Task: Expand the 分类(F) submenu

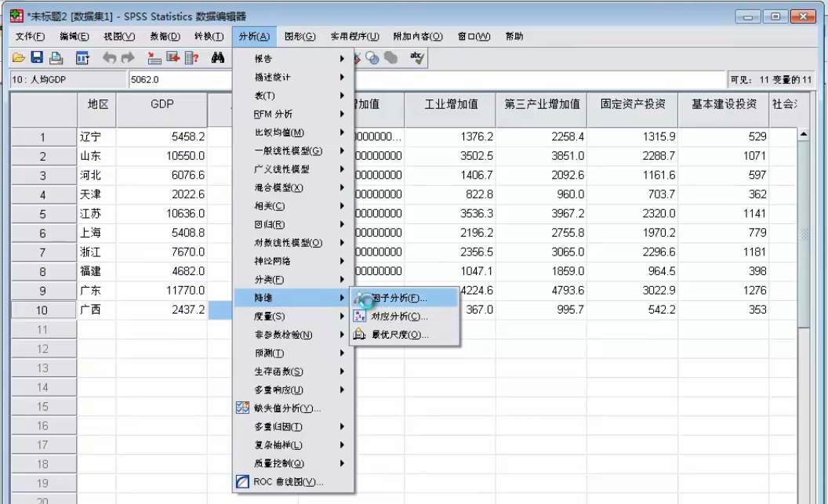Action: (293, 279)
